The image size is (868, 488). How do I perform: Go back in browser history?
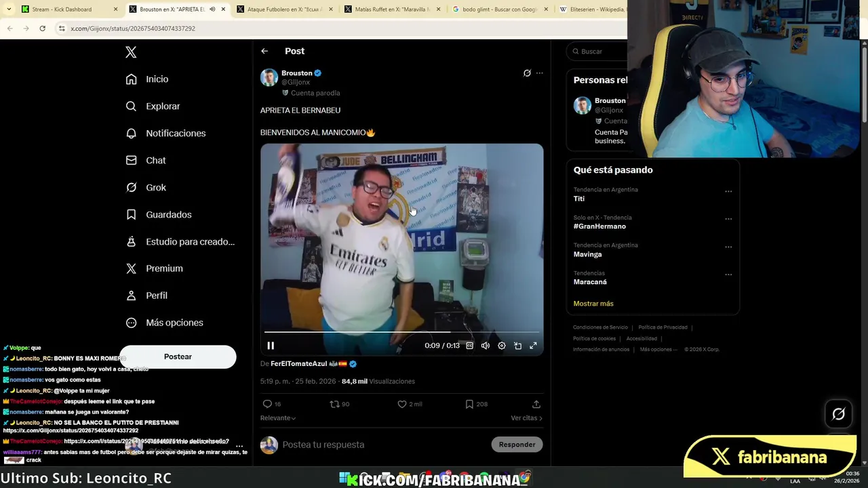pyautogui.click(x=9, y=28)
